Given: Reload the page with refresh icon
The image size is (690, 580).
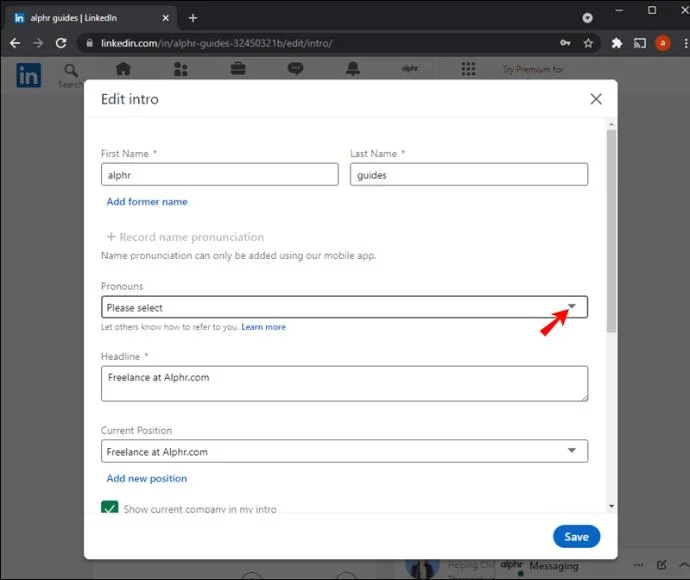Looking at the screenshot, I should [61, 43].
